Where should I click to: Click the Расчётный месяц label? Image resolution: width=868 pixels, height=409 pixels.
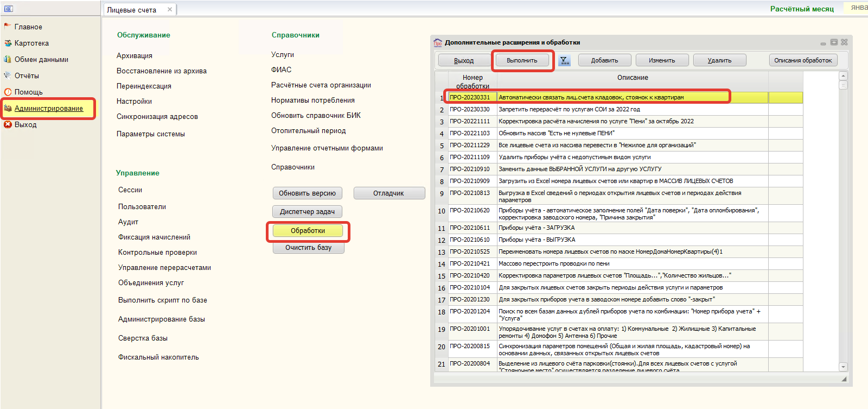click(x=802, y=9)
